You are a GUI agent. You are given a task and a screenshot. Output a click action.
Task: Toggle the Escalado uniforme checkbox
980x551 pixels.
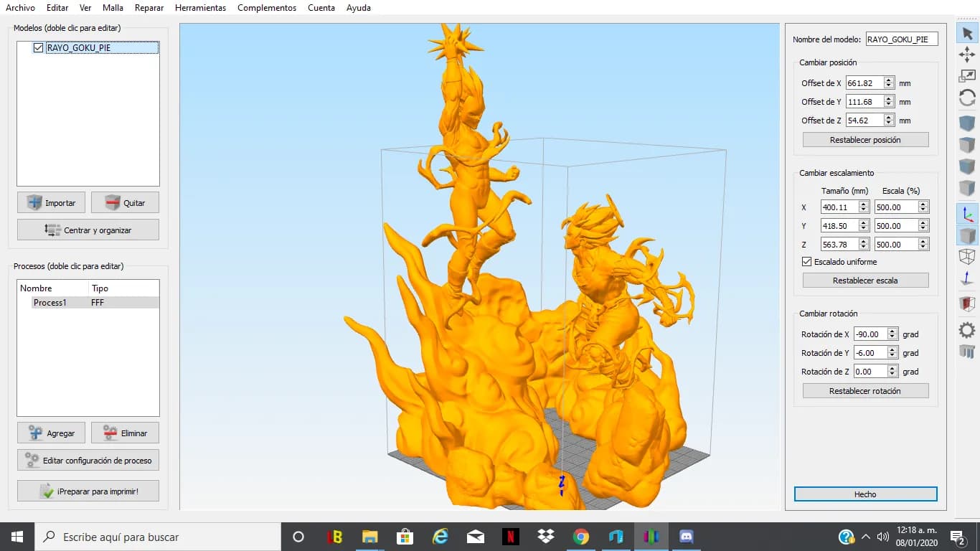click(x=807, y=262)
